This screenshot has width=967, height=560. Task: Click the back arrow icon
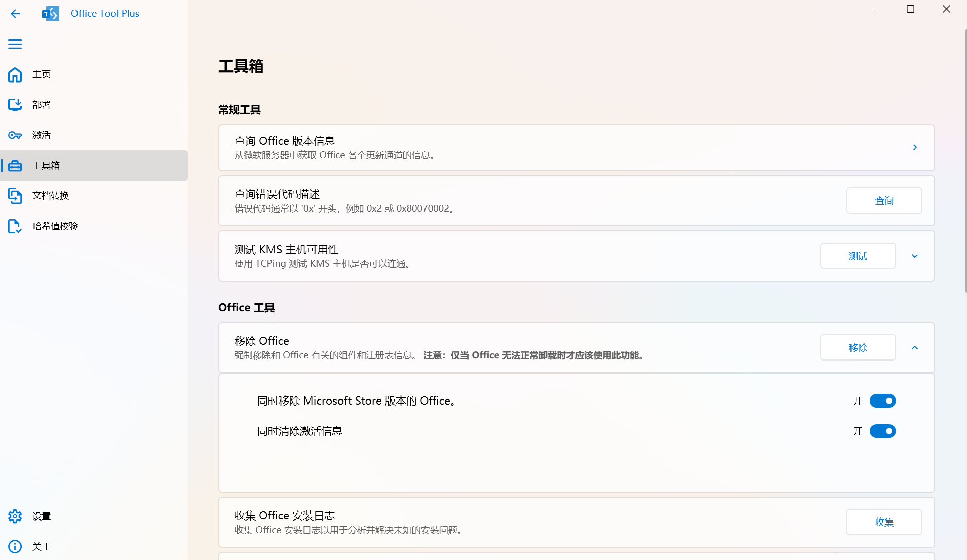[15, 14]
